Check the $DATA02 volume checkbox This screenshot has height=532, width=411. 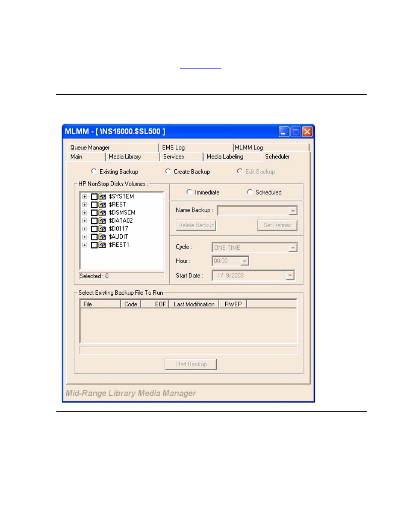[x=94, y=221]
